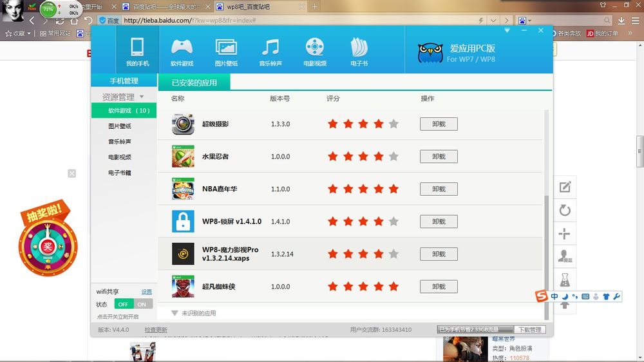Click the plus icon in the browser sidebar
644x362 pixels.
(564, 234)
